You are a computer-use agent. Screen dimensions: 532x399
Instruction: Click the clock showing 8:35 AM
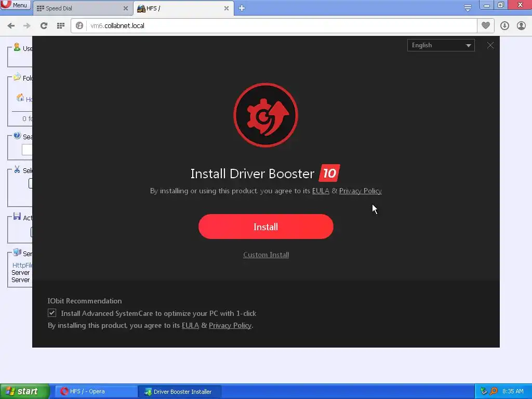(x=513, y=391)
